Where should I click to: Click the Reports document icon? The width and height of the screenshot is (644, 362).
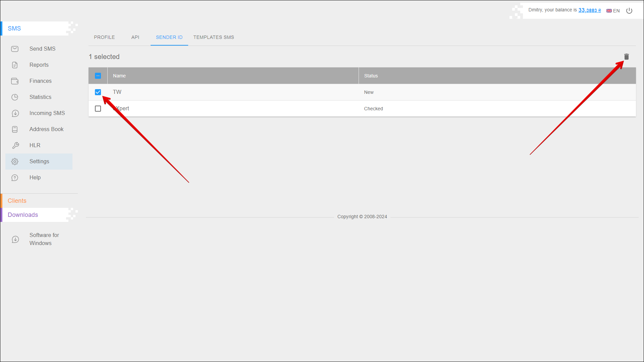(15, 65)
